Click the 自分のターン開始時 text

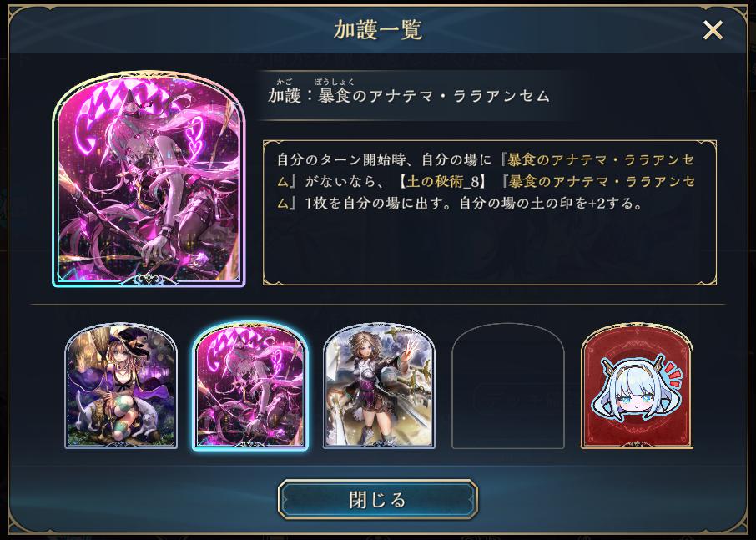click(341, 159)
